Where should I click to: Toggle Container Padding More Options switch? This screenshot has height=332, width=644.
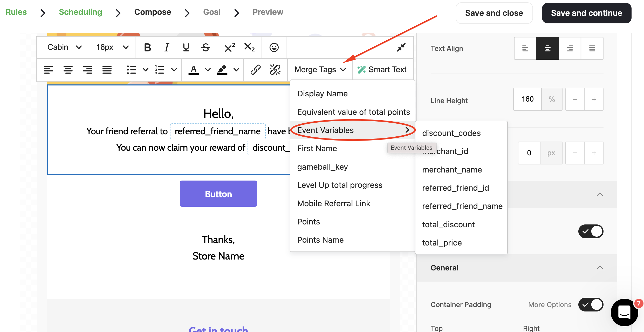(591, 304)
